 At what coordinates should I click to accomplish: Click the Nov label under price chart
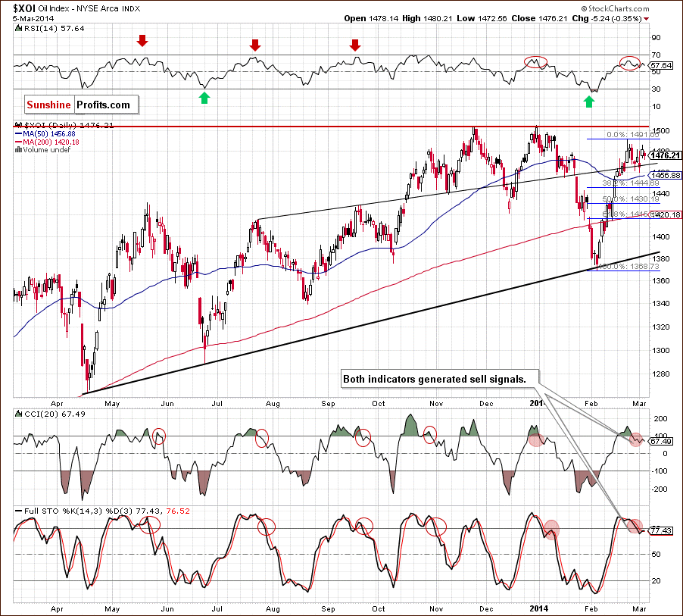pyautogui.click(x=436, y=403)
